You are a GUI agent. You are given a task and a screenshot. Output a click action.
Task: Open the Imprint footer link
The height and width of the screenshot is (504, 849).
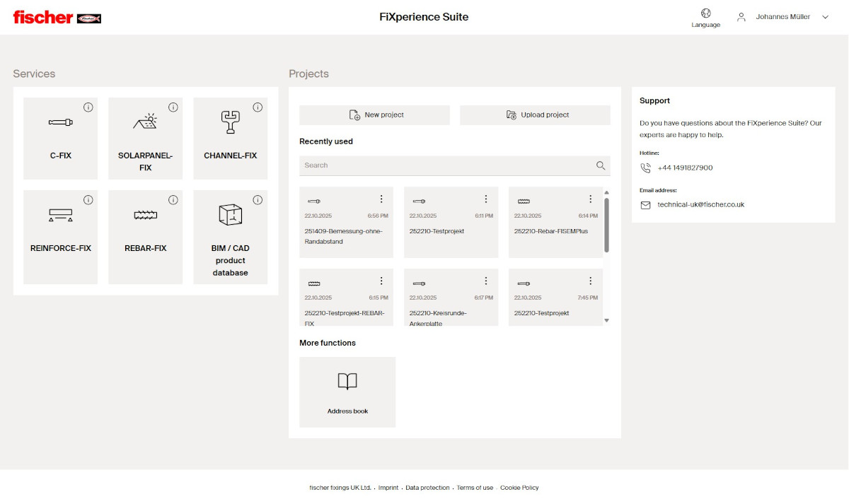click(388, 488)
